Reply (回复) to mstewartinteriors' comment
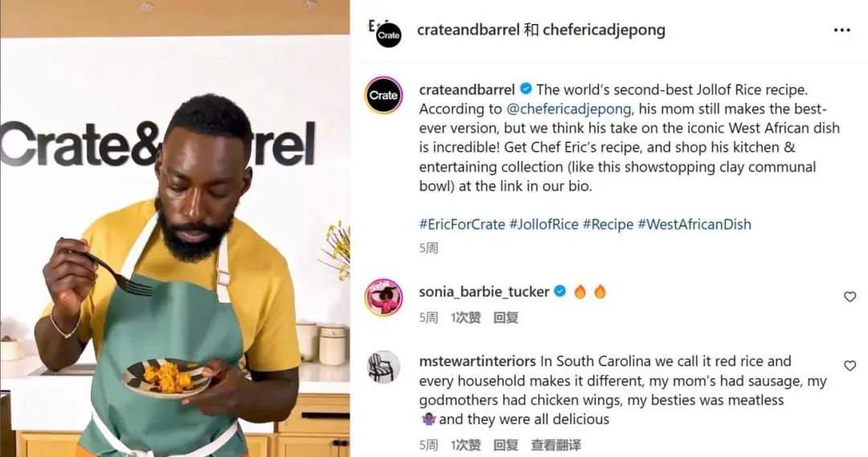This screenshot has width=868, height=457. coord(506,445)
